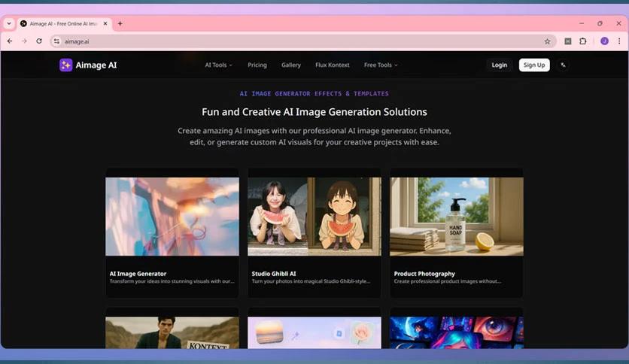Click 'AI IMAGE GENERATOR EFFECTS & TEMPLATES' label
629x364 pixels.
pos(314,93)
